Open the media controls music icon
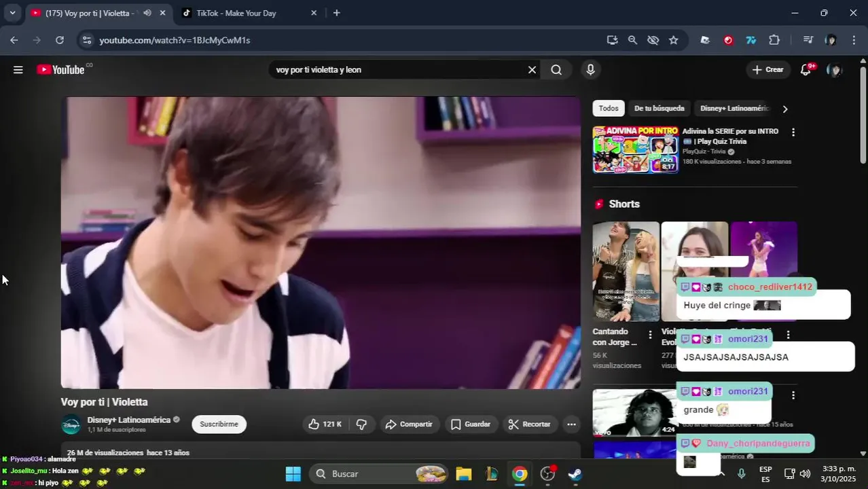Screen dimensions: 868x489 pos(808,40)
